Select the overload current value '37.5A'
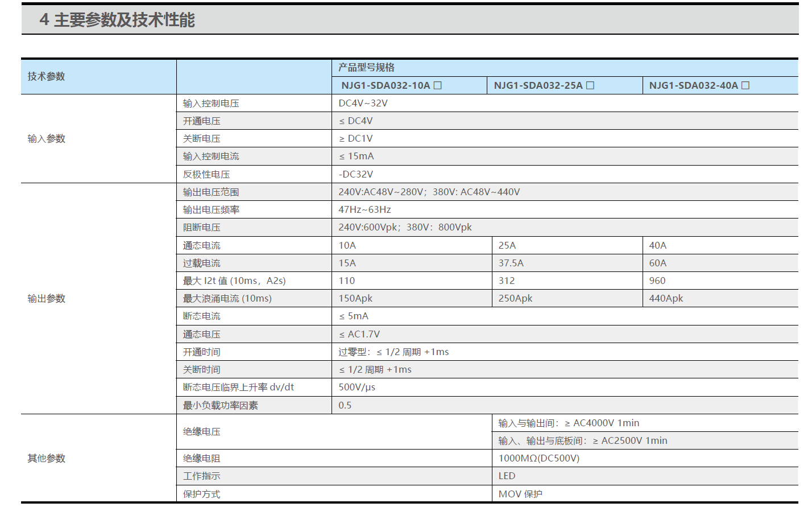Viewport: 812px width, 511px height. point(511,263)
